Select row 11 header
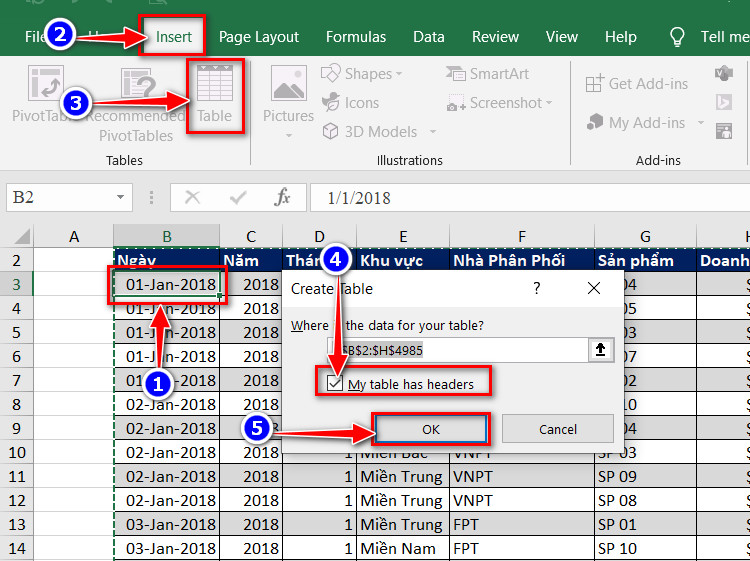Image resolution: width=750 pixels, height=561 pixels. pos(17,476)
